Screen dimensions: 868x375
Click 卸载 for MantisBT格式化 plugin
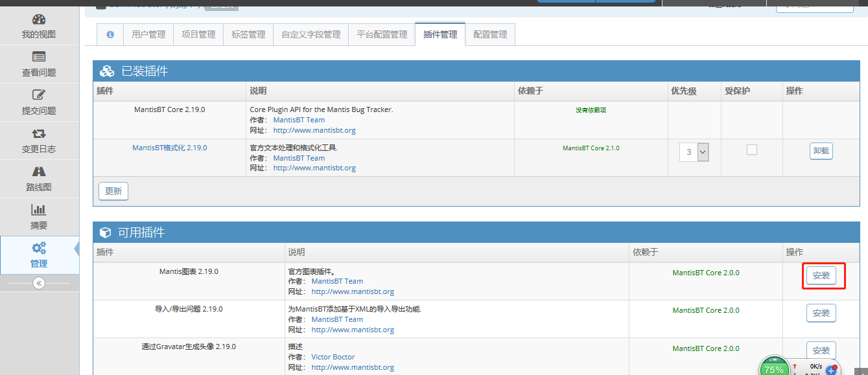(821, 151)
